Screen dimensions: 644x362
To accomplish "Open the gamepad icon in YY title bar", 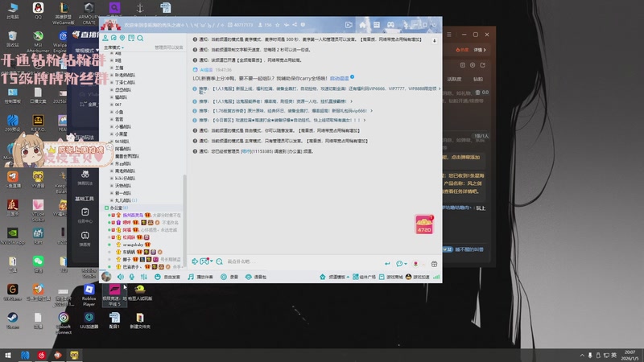I will click(x=390, y=25).
